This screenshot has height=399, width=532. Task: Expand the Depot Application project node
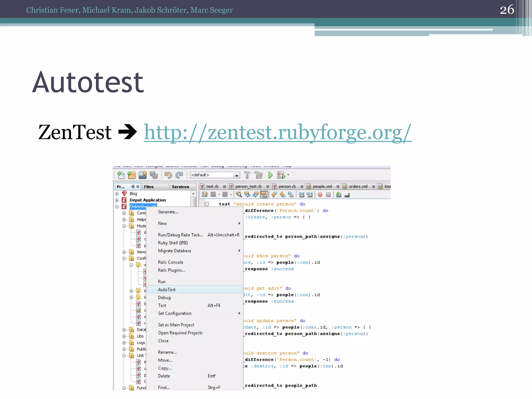(117, 200)
